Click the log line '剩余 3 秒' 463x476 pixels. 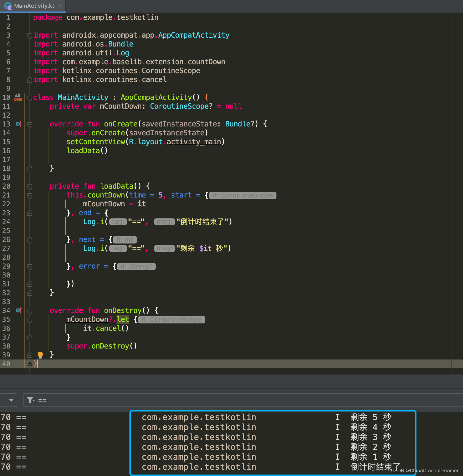click(x=371, y=437)
